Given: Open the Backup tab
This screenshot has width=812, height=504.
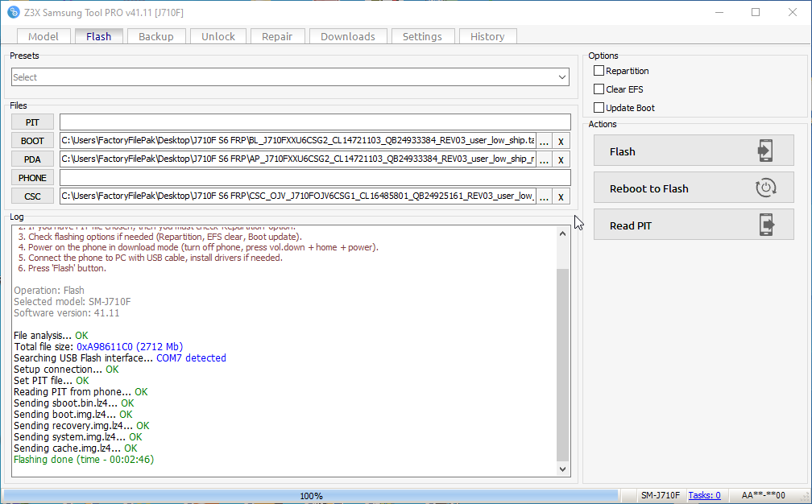Looking at the screenshot, I should point(156,36).
